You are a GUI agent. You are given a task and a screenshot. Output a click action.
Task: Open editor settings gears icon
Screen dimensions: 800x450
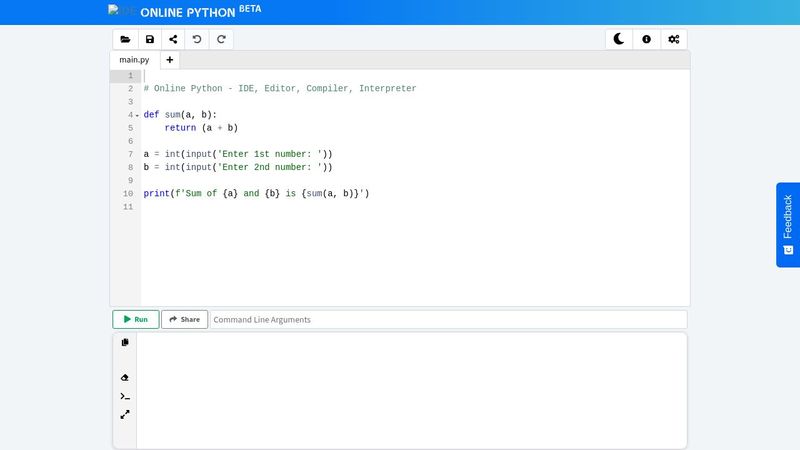[x=673, y=39]
